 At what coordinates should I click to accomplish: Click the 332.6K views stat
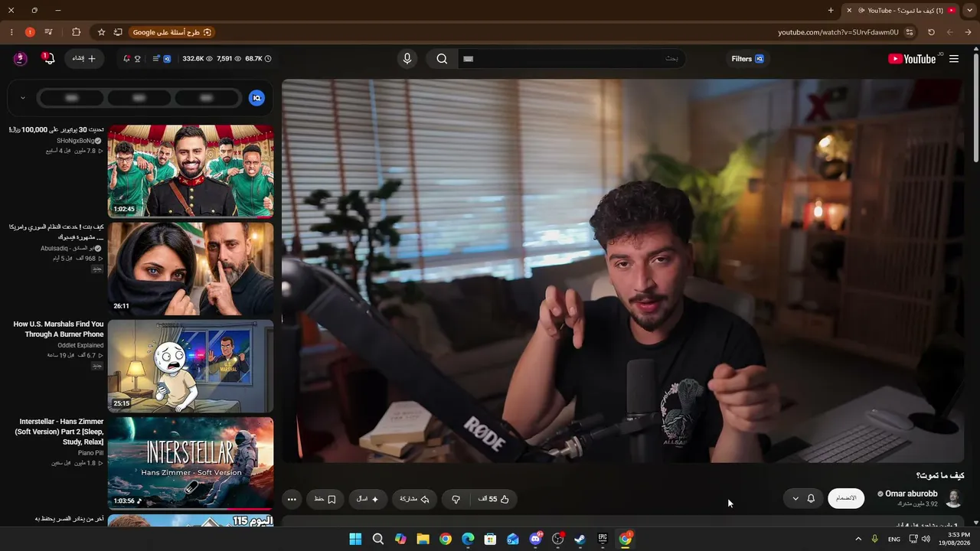(198, 59)
